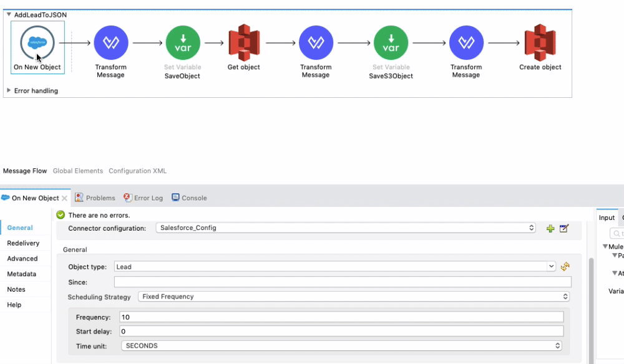This screenshot has height=364, width=624.
Task: Select the SaveObject Set Variable icon
Action: pos(182,42)
